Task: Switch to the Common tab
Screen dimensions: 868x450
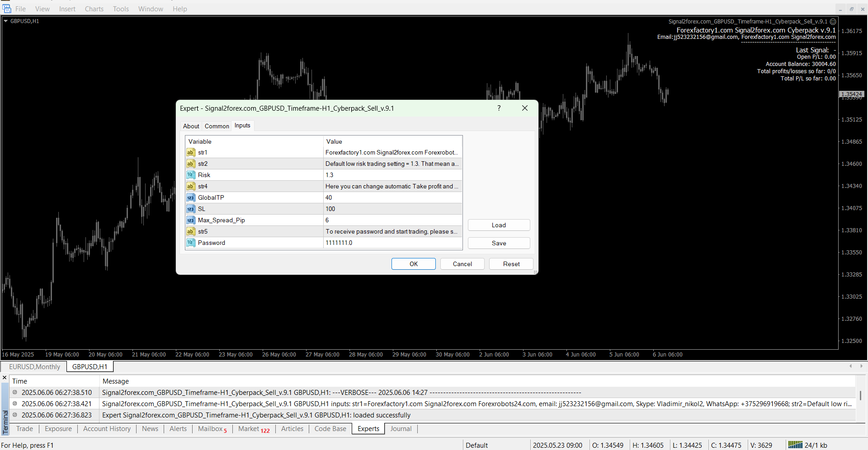Action: click(217, 127)
